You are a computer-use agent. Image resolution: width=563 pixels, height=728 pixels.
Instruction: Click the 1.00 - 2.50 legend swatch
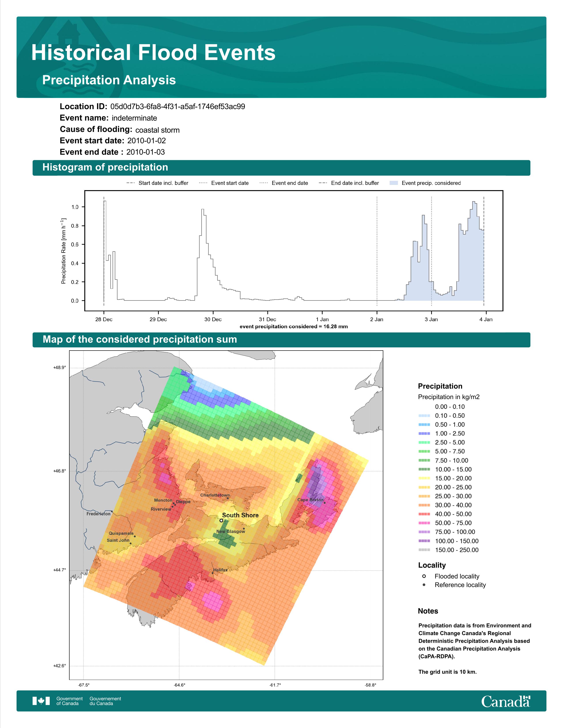coord(424,434)
